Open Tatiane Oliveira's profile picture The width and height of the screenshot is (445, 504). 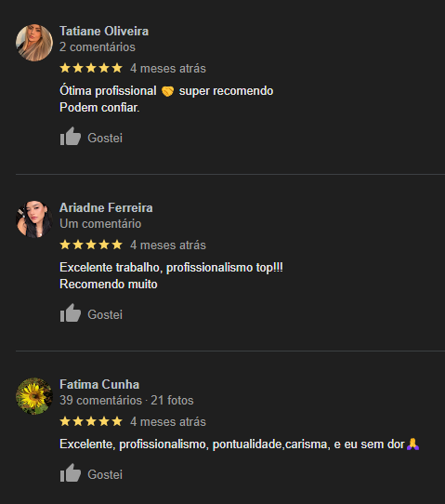coord(34,43)
